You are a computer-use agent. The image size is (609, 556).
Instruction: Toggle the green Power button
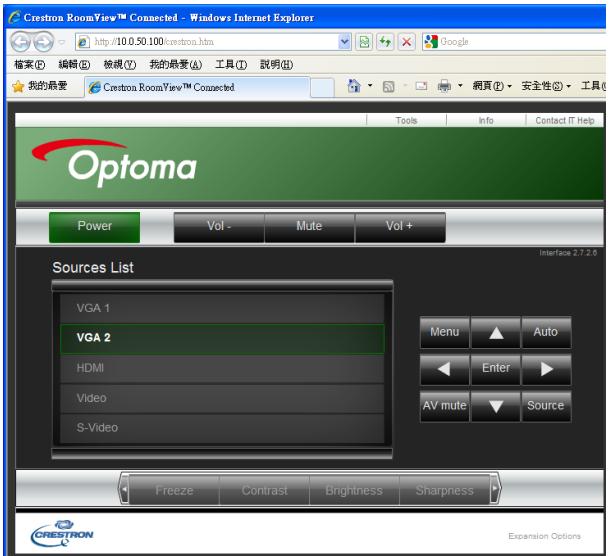click(x=94, y=228)
